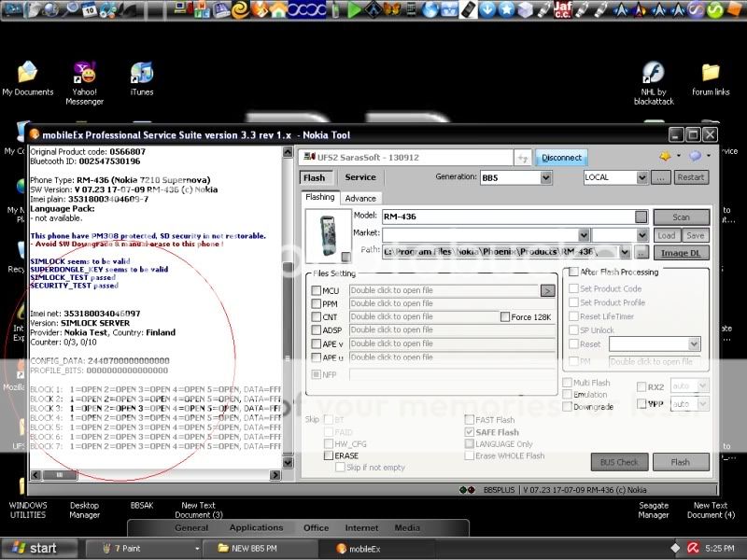Click the speech bubble icon in mobileEx

(x=696, y=156)
